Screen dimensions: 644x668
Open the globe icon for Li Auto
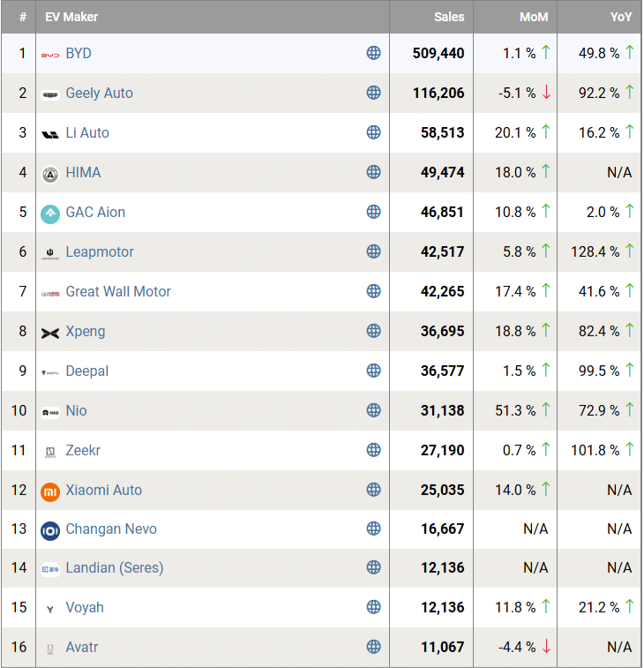click(x=374, y=132)
